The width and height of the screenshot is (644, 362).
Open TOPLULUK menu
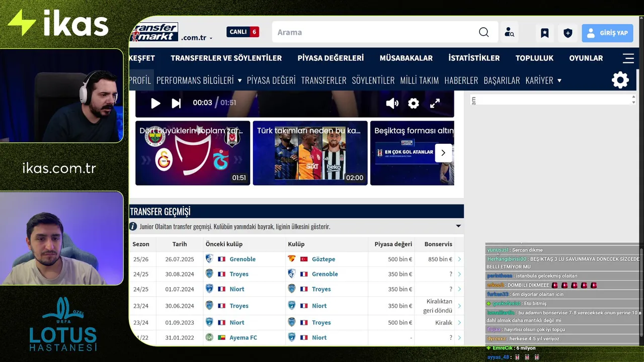[534, 58]
